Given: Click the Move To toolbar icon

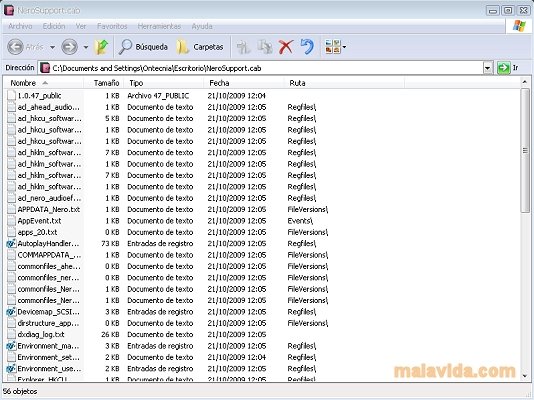Looking at the screenshot, I should coord(244,47).
